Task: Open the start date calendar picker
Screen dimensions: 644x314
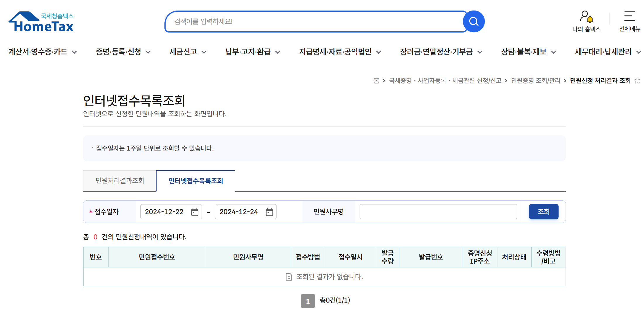Action: tap(195, 211)
